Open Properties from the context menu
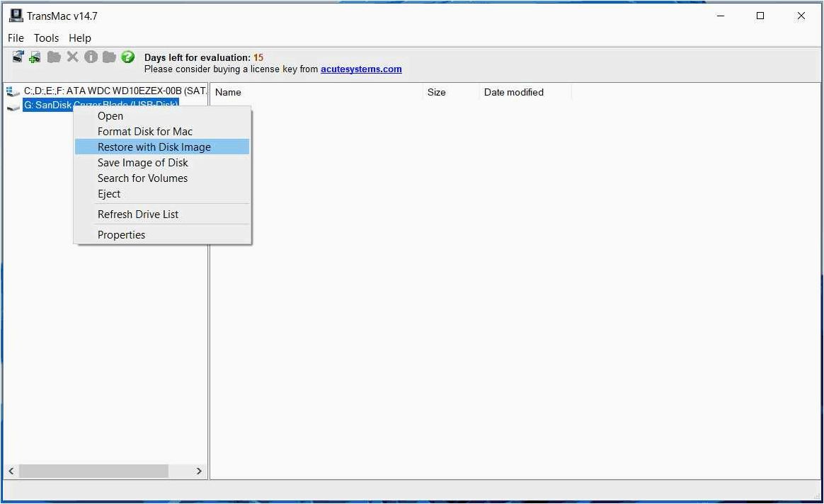The width and height of the screenshot is (824, 504). pos(162,235)
